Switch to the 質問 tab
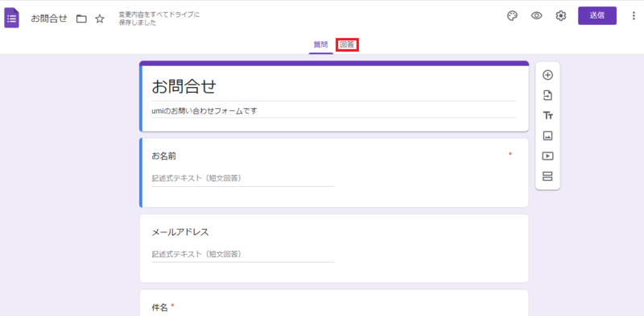Image resolution: width=644 pixels, height=316 pixels. point(320,44)
